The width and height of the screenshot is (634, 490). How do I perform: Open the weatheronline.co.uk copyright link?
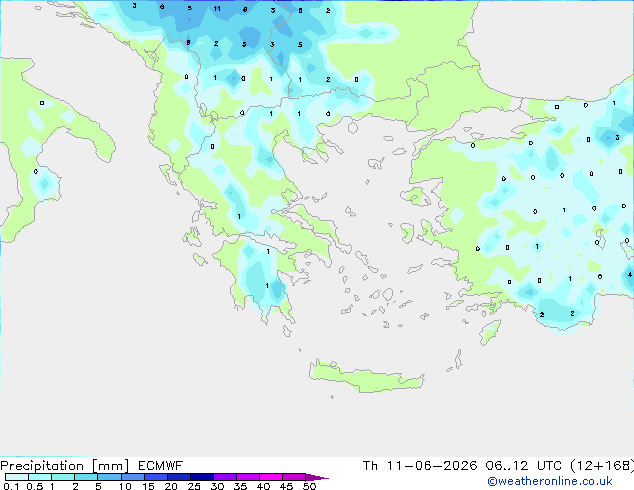click(550, 481)
